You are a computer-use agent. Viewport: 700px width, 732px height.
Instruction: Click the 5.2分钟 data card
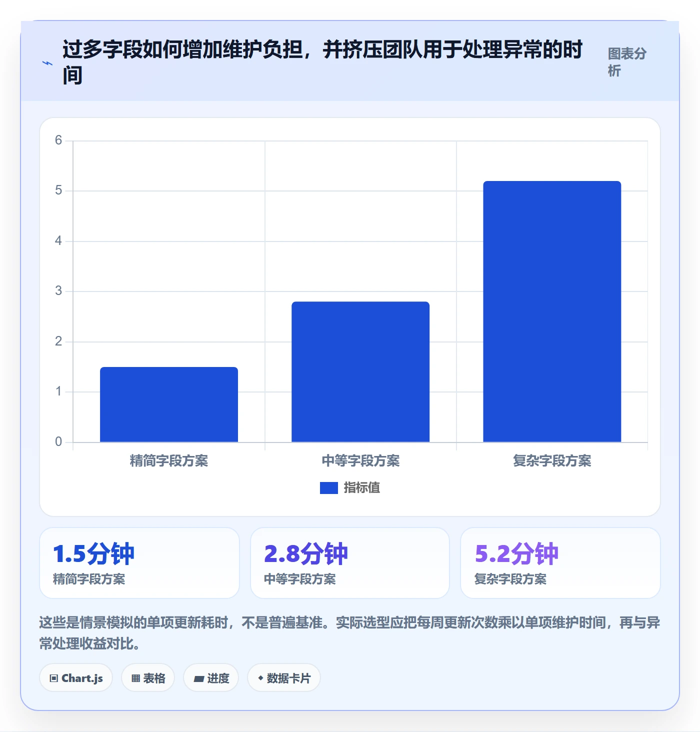point(560,563)
